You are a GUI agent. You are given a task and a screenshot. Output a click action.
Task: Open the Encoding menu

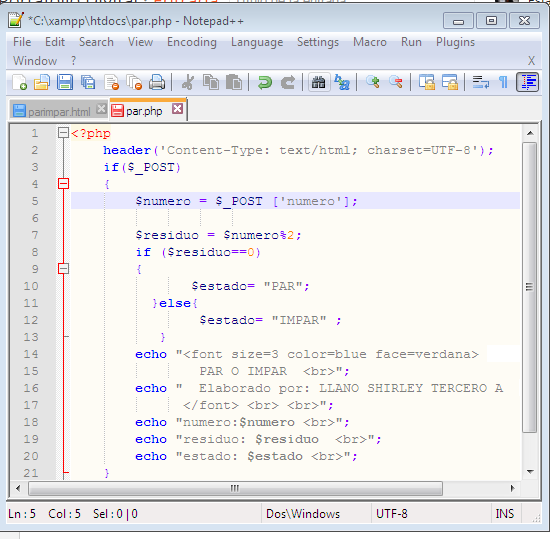192,42
